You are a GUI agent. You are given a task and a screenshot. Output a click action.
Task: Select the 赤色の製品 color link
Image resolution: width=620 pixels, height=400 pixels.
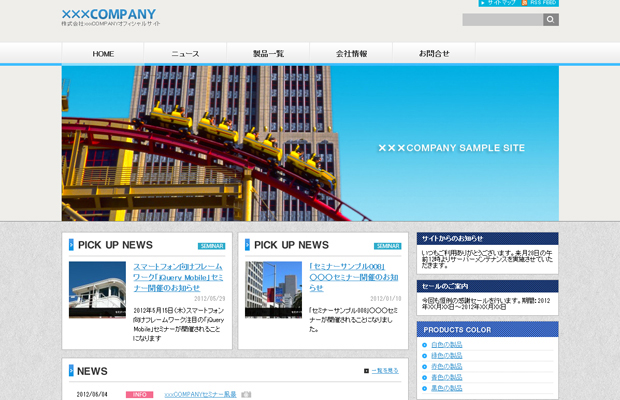coord(447,367)
